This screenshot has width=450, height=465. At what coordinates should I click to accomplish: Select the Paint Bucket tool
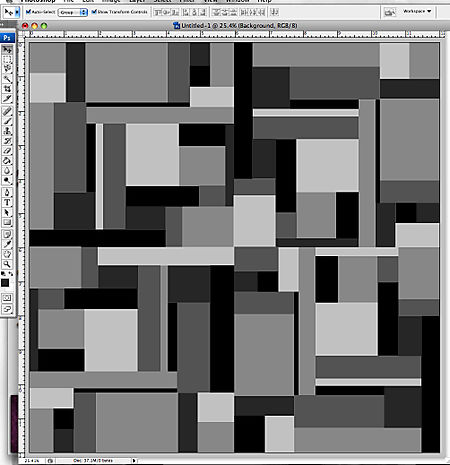(7, 161)
